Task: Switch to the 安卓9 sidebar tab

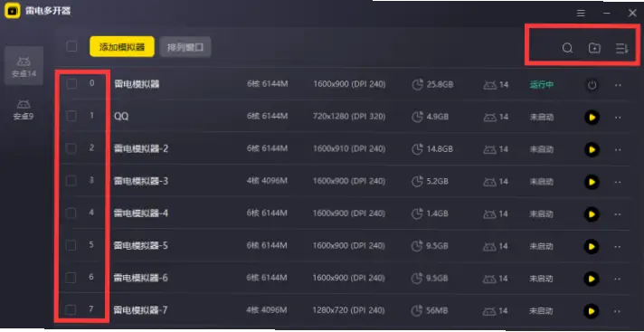Action: coord(24,109)
